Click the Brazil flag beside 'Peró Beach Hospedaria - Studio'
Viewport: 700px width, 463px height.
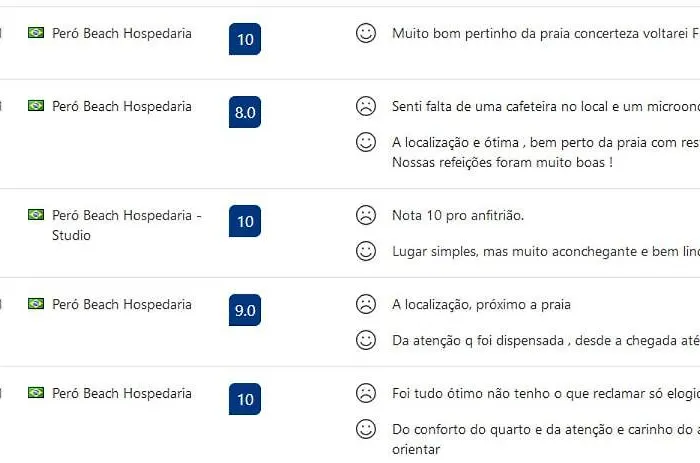36,215
